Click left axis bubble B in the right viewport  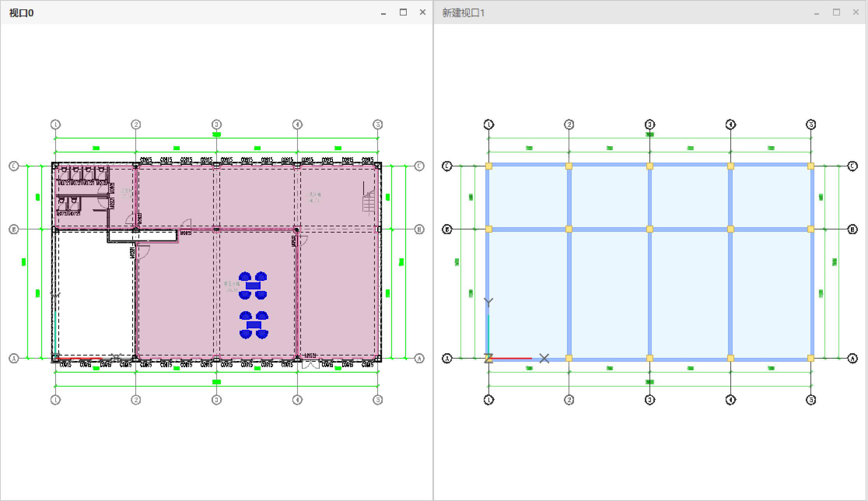[447, 229]
